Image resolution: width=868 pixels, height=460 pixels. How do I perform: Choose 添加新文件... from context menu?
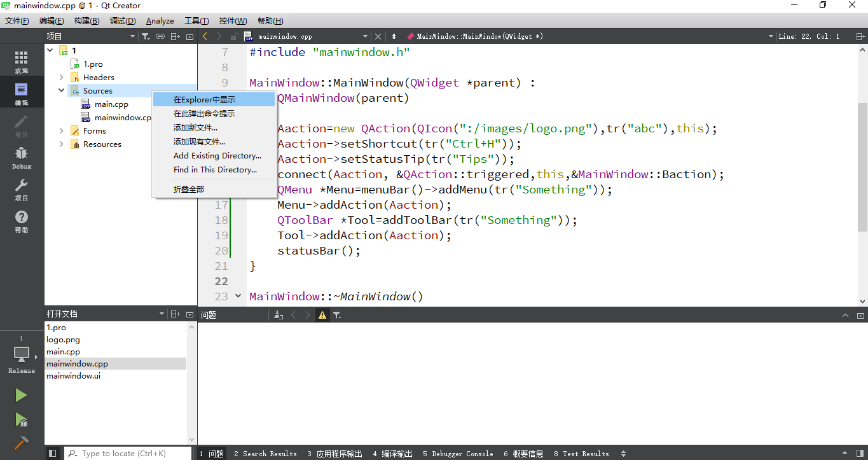pyautogui.click(x=214, y=127)
